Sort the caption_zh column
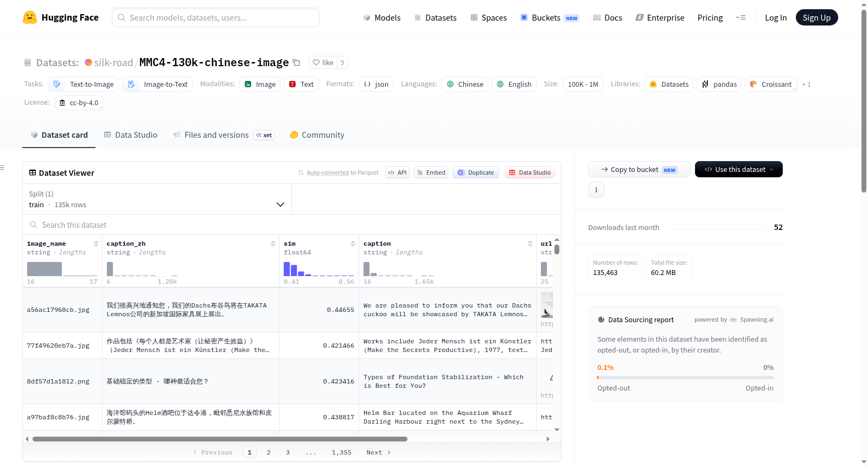The width and height of the screenshot is (868, 467). pos(273,244)
